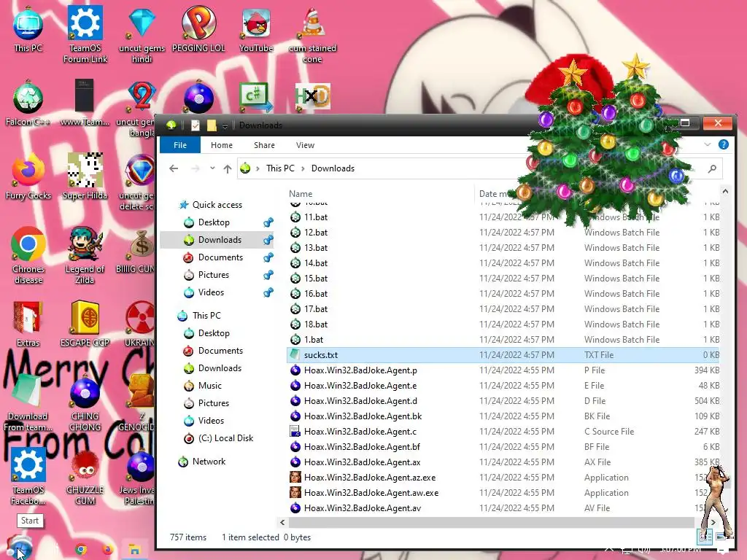The image size is (747, 560).
Task: Click New folder icon in title bar
Action: coord(212,125)
